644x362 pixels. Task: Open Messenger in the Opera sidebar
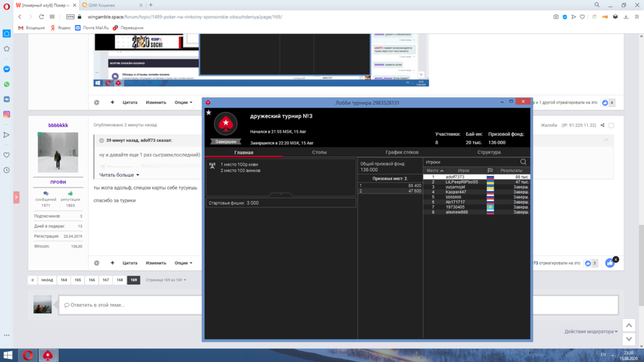click(x=6, y=69)
